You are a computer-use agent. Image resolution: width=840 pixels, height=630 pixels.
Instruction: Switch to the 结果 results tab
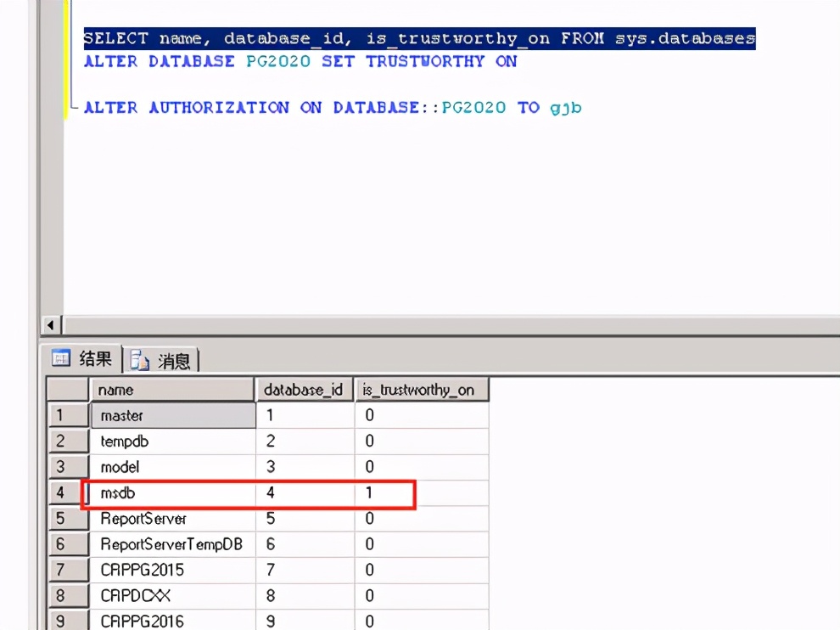(x=85, y=359)
